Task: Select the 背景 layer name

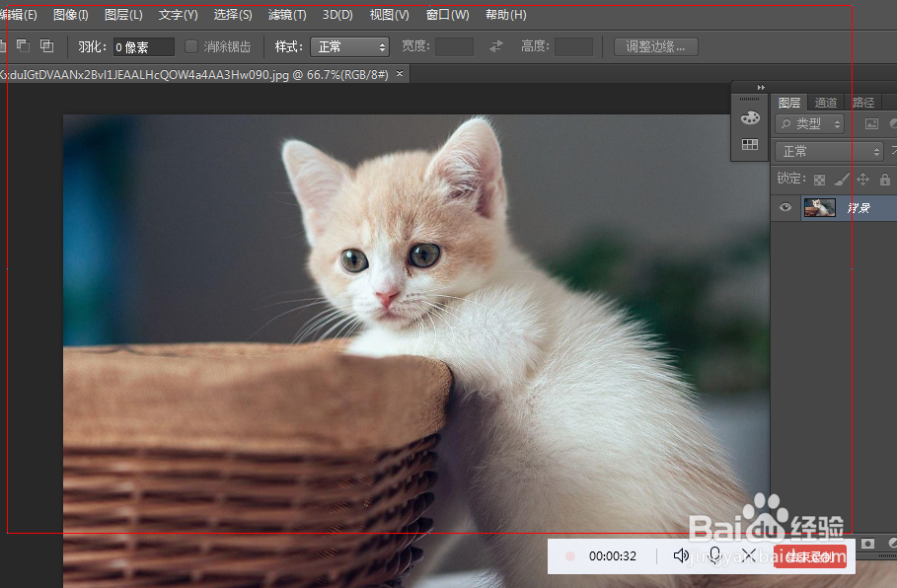Action: tap(859, 208)
